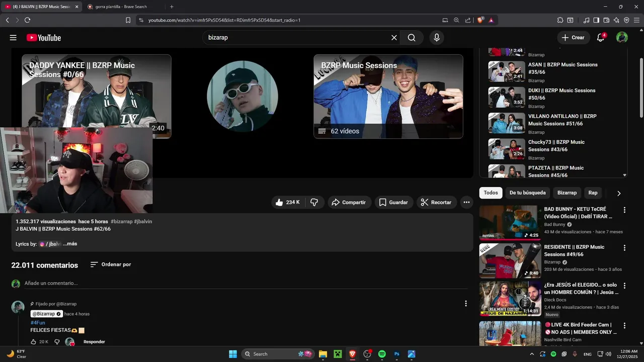Open the #jbalvin hashtag link

(143, 222)
